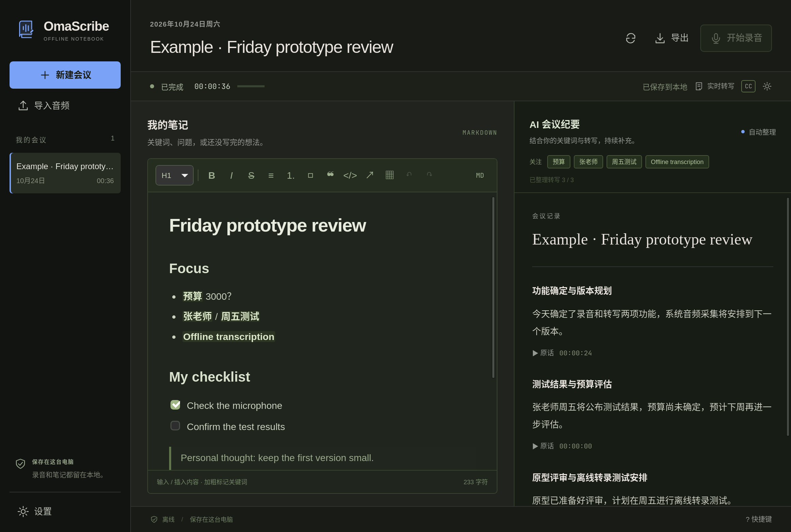Viewport: 791px width, 532px height.
Task: Open the 快捷键 shortcuts help
Action: point(759,519)
